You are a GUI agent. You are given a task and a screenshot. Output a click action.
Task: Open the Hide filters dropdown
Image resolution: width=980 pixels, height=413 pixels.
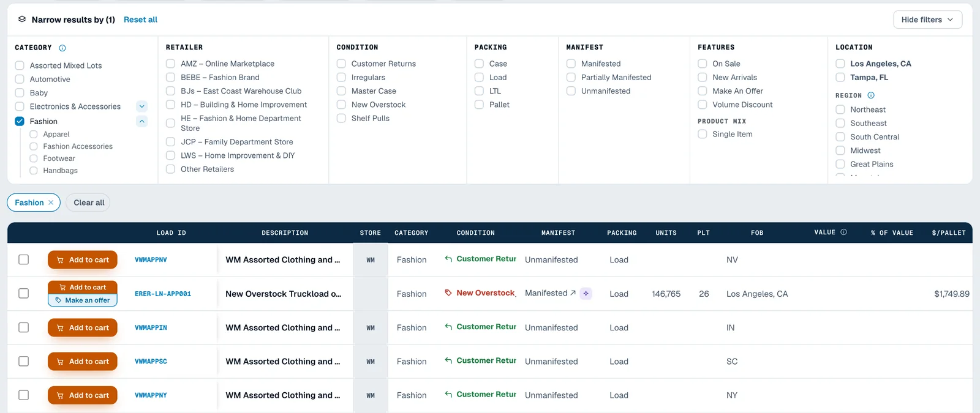pyautogui.click(x=927, y=20)
